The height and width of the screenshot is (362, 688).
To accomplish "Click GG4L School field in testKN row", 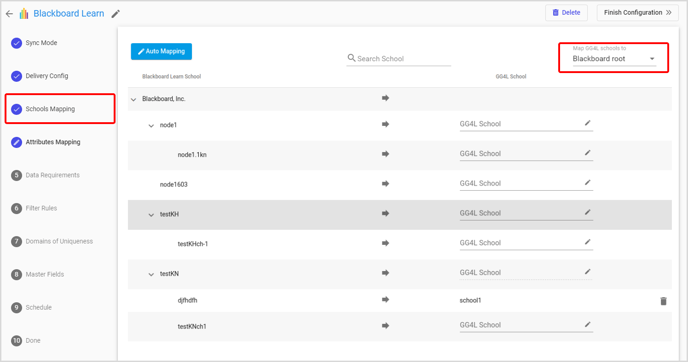I will coord(526,273).
